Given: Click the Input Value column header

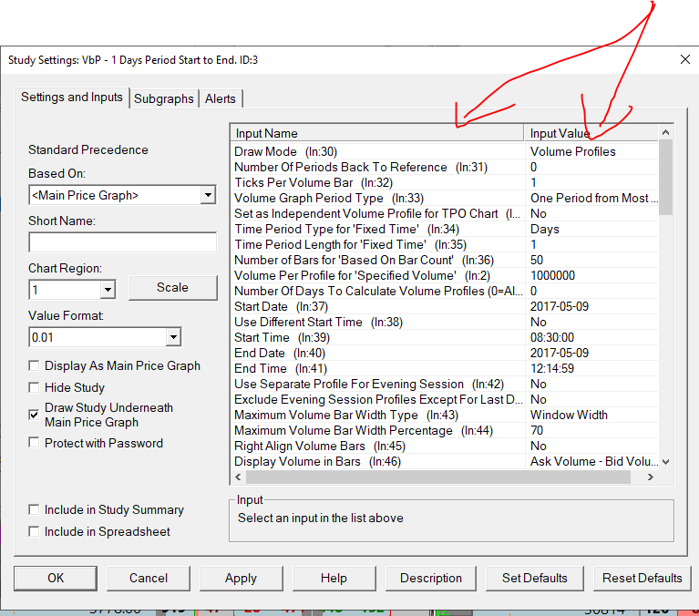Looking at the screenshot, I should (x=591, y=133).
